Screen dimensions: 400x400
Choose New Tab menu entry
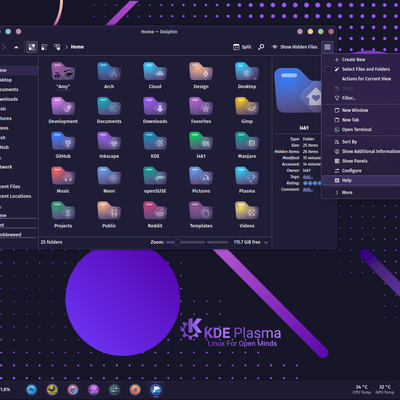tap(361, 120)
